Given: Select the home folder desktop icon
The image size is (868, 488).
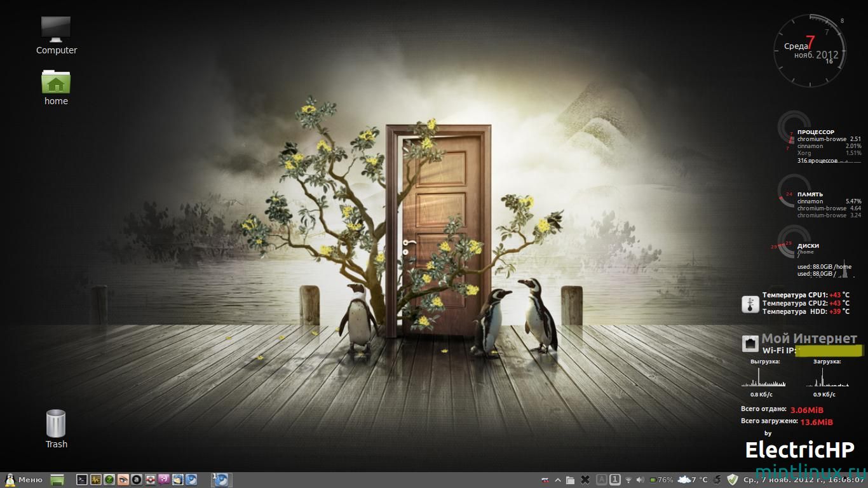Looking at the screenshot, I should [56, 87].
